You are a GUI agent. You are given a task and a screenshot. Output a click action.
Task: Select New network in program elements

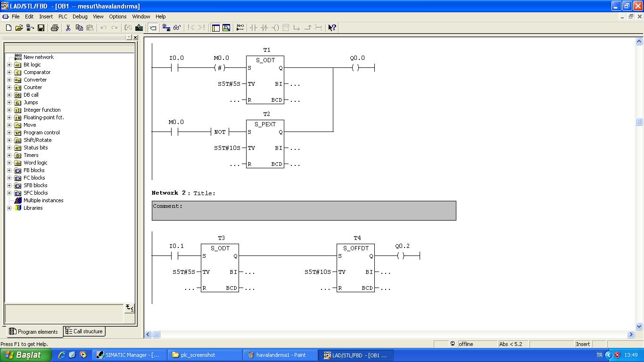pos(38,57)
